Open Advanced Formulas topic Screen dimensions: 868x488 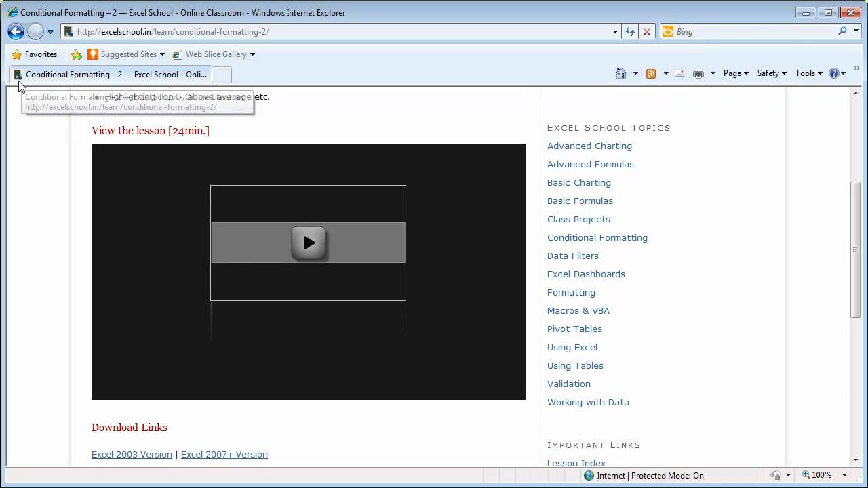pyautogui.click(x=591, y=164)
